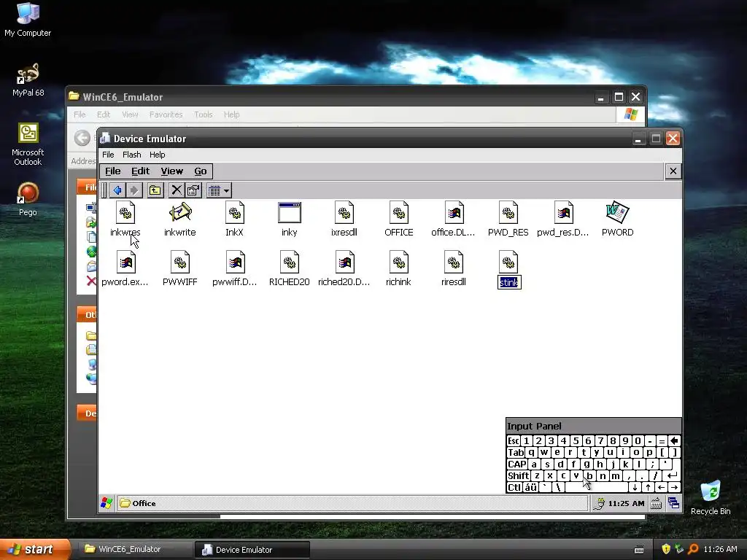The height and width of the screenshot is (560, 747).
Task: Select the riresdll file icon
Action: [x=454, y=262]
